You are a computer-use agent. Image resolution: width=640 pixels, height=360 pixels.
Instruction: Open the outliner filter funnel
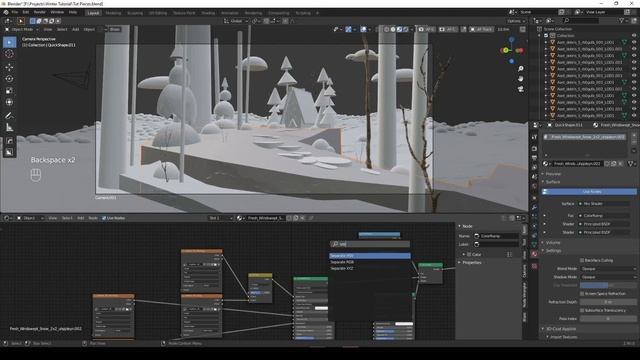pyautogui.click(x=623, y=20)
